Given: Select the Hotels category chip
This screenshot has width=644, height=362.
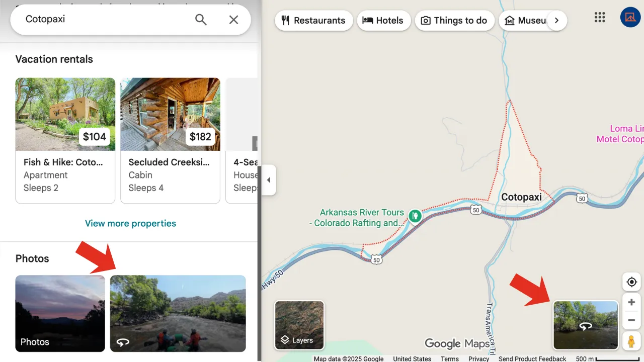Looking at the screenshot, I should (x=384, y=21).
